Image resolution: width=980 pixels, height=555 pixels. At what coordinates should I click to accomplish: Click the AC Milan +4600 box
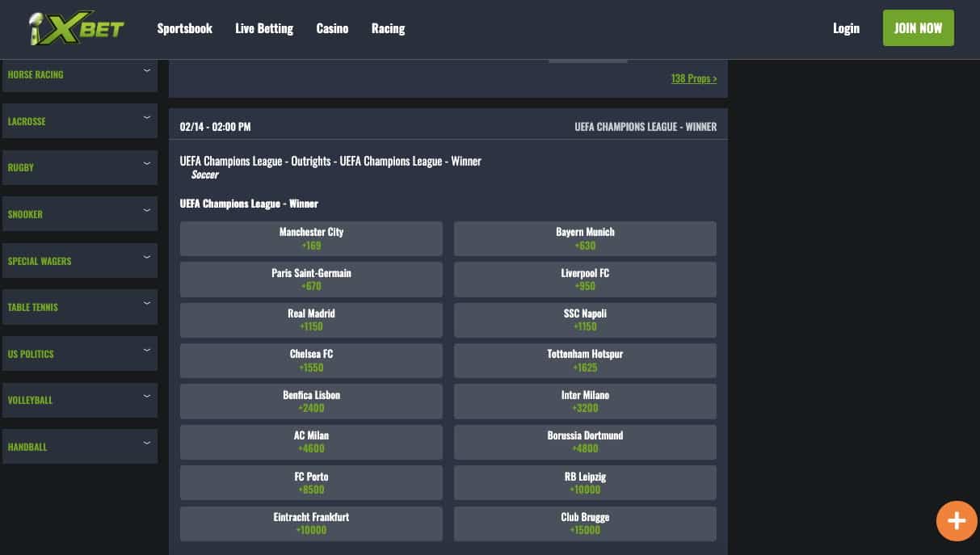point(311,442)
